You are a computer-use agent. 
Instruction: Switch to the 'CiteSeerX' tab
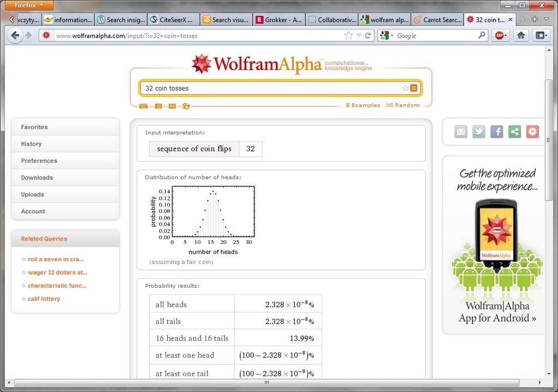click(174, 20)
